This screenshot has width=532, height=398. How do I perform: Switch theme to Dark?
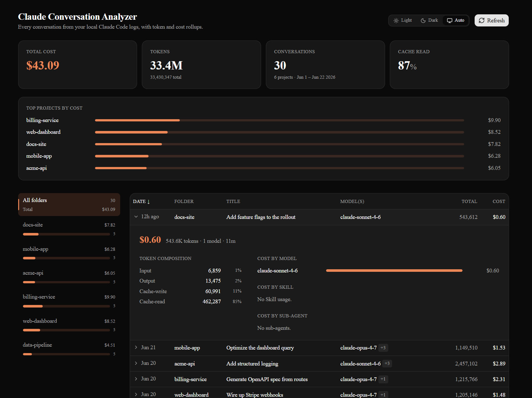(x=429, y=20)
